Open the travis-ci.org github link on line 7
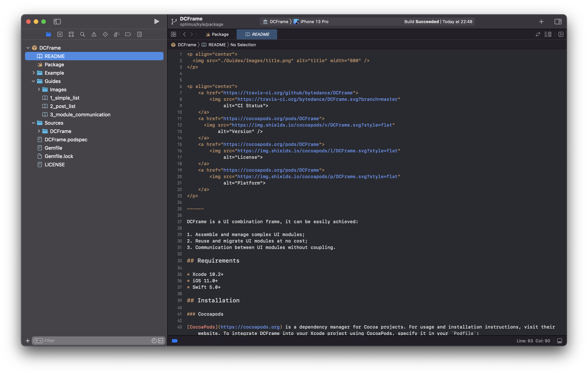Viewport: 588px width, 374px height. [x=288, y=93]
